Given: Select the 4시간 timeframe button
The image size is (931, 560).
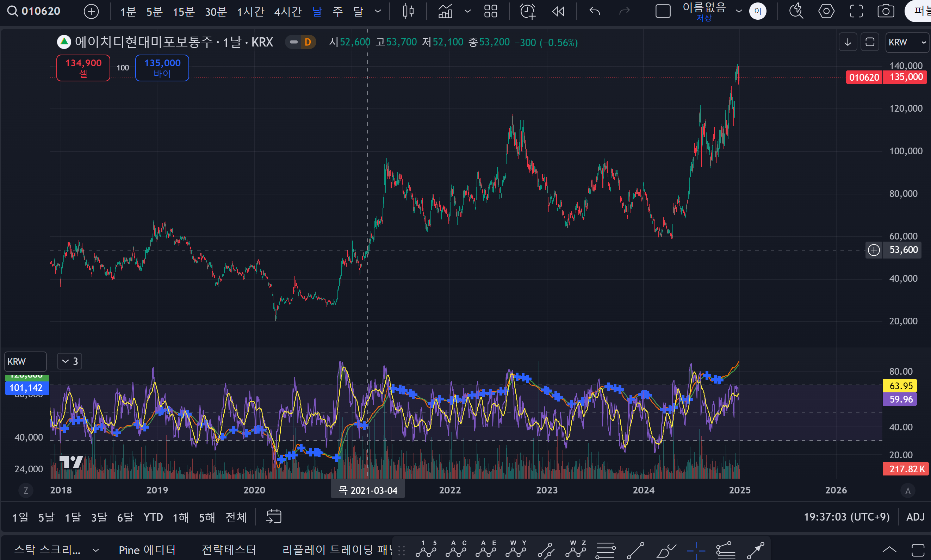Looking at the screenshot, I should 287,11.
